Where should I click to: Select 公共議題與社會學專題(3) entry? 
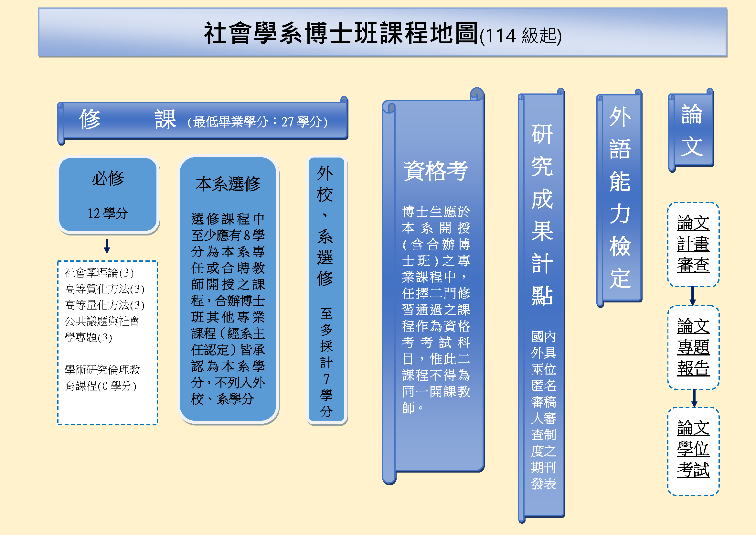(x=102, y=329)
